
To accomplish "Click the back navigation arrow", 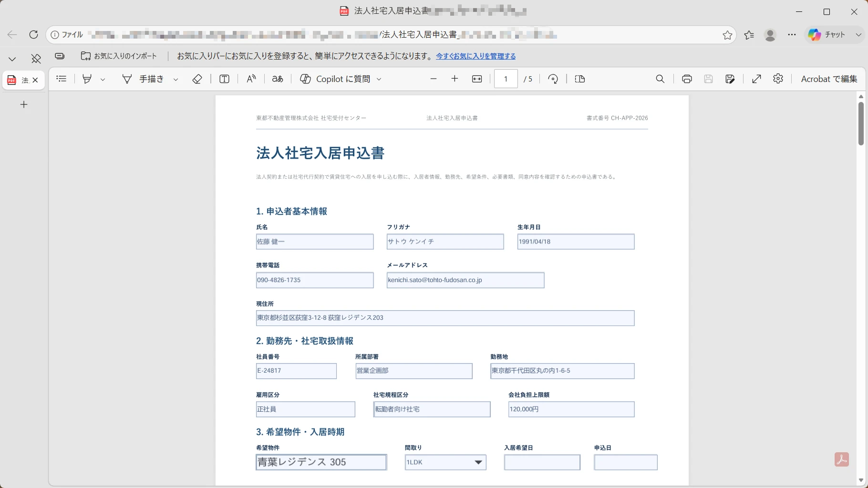I will coord(12,34).
